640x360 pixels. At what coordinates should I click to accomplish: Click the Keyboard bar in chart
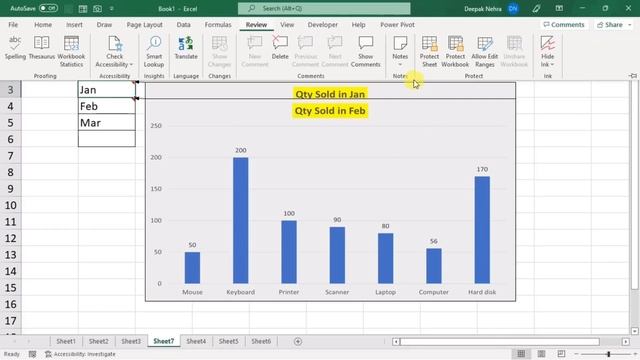pos(240,220)
